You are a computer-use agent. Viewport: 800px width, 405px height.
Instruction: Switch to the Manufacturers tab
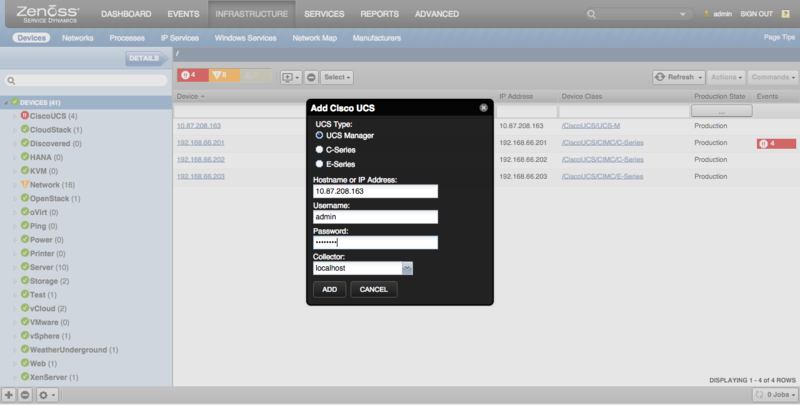pos(377,38)
